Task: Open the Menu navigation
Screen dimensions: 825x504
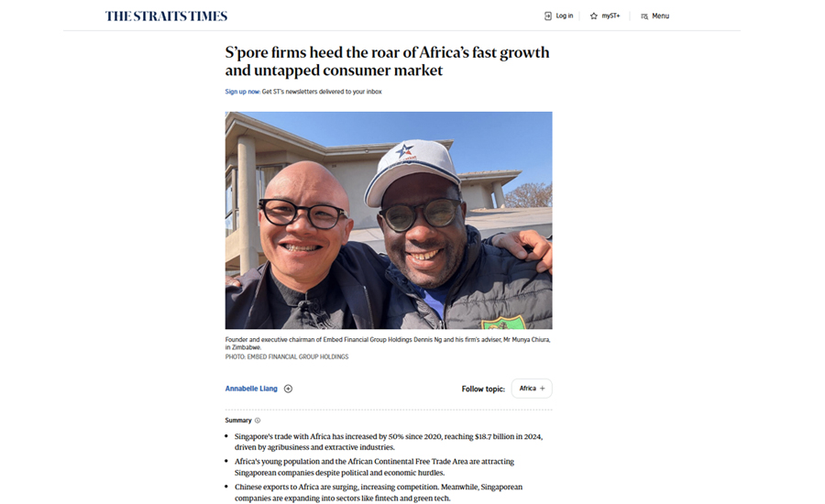Action: tap(655, 16)
